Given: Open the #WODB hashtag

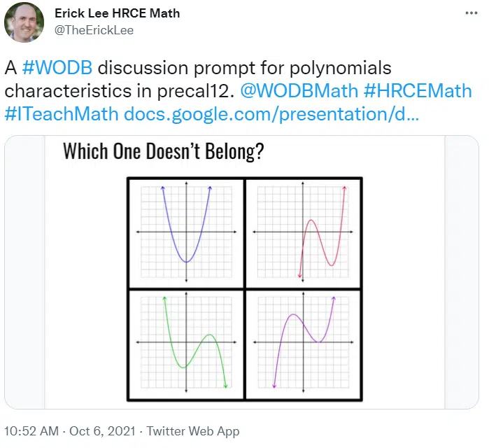Looking at the screenshot, I should pyautogui.click(x=57, y=67).
